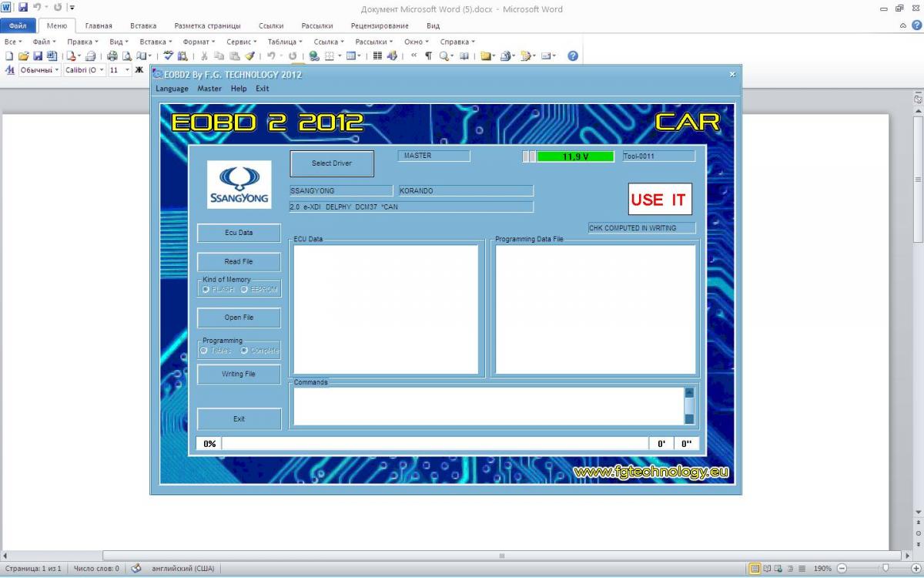Image resolution: width=924 pixels, height=578 pixels.
Task: Click the Open File button
Action: pyautogui.click(x=239, y=318)
